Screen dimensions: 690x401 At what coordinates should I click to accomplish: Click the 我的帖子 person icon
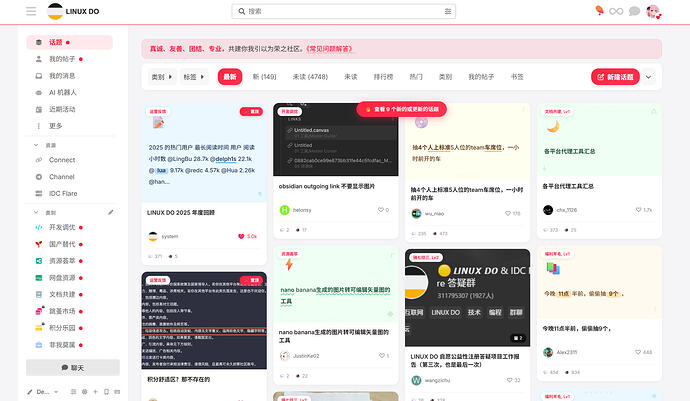point(39,59)
